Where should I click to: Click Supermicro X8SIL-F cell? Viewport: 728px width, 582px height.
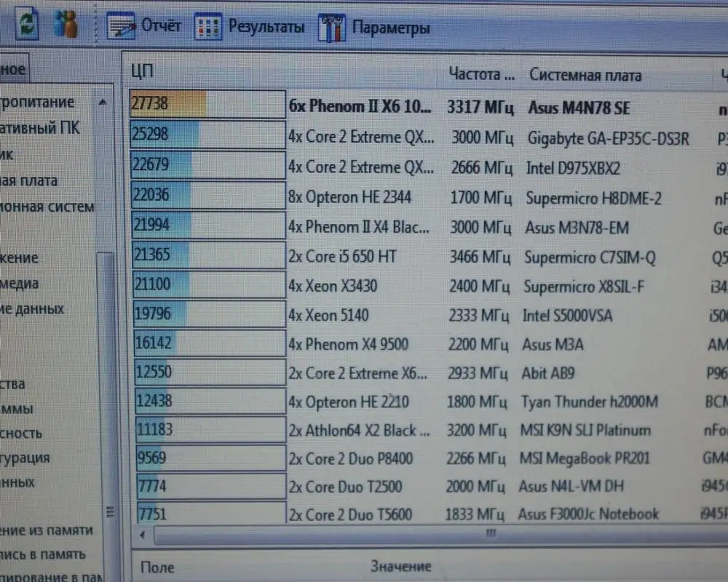[584, 287]
